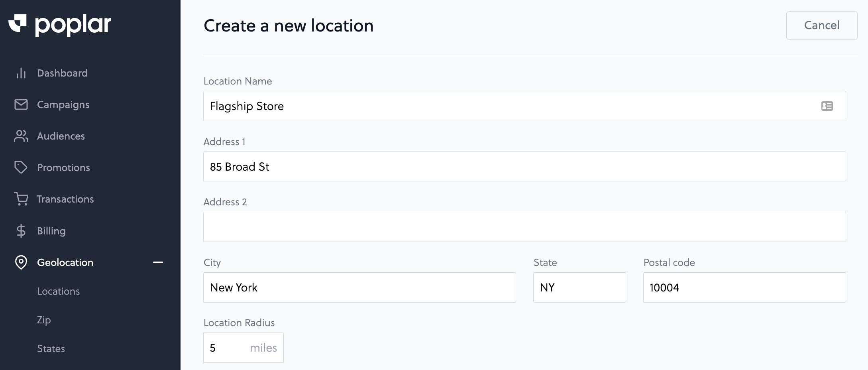This screenshot has width=868, height=370.
Task: Click the Promotions tag icon
Action: coord(21,167)
